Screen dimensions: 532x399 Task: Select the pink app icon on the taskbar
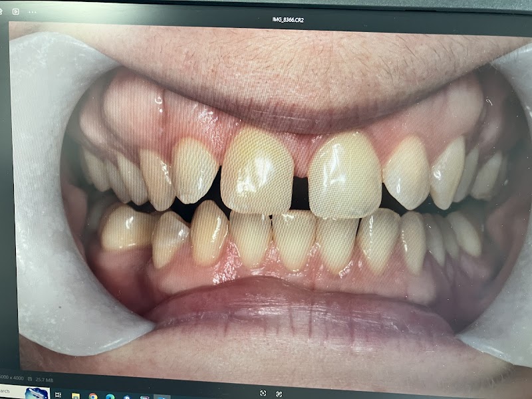tap(144, 394)
